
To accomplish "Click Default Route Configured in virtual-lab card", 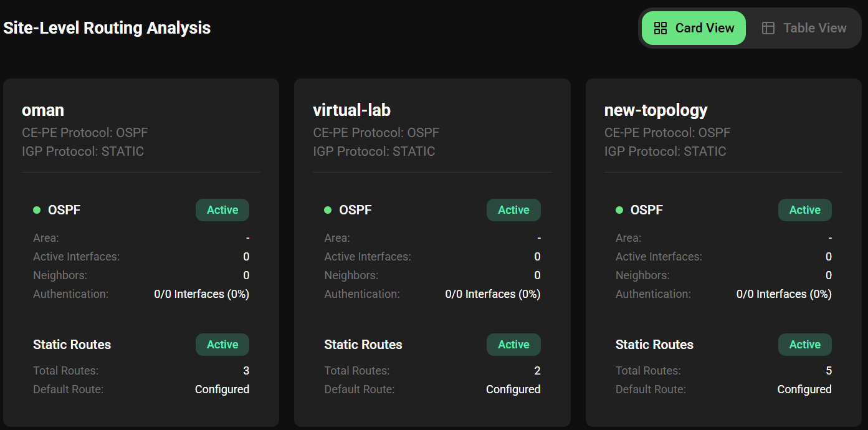I will (x=513, y=389).
